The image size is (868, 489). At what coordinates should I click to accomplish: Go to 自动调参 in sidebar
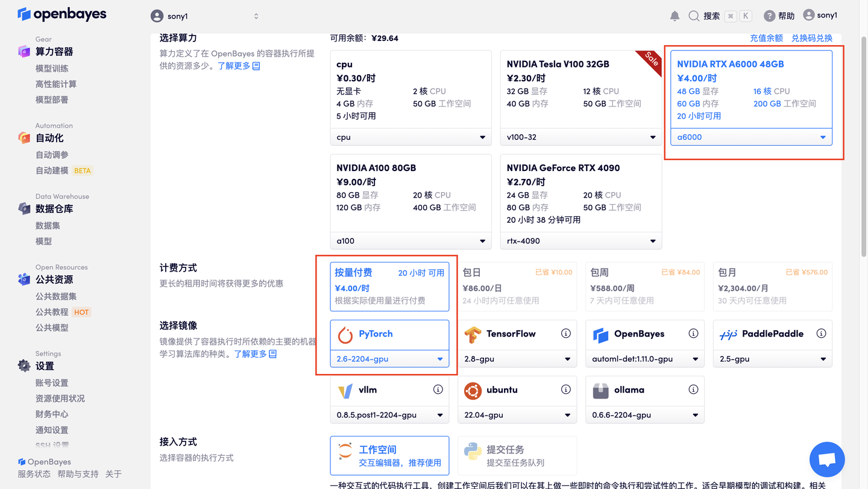pos(52,155)
